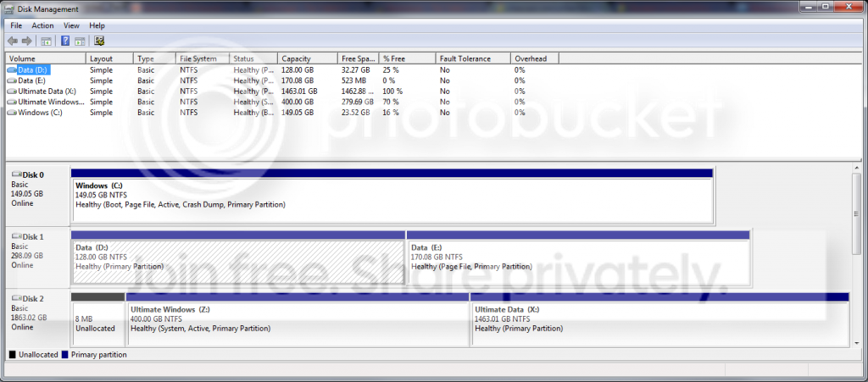
Task: Toggle the Show/Hide Console Tree toolbar icon
Action: [47, 41]
